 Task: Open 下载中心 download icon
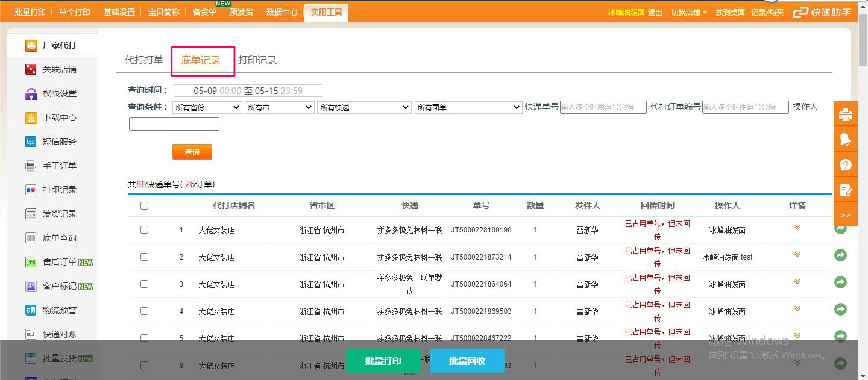click(x=31, y=117)
